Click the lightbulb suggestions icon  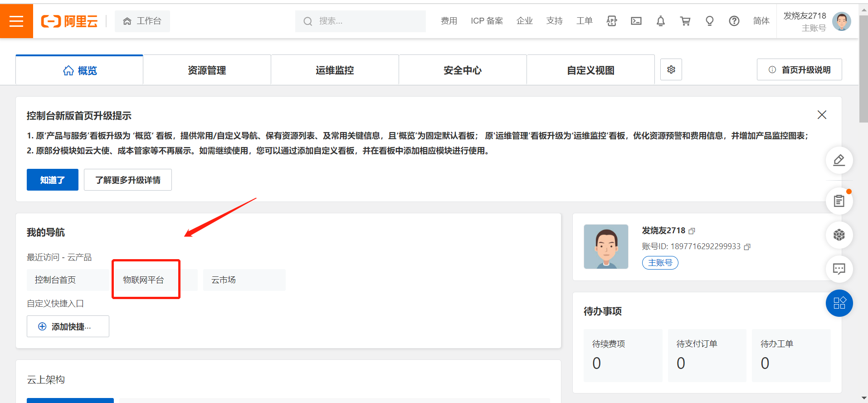point(710,21)
